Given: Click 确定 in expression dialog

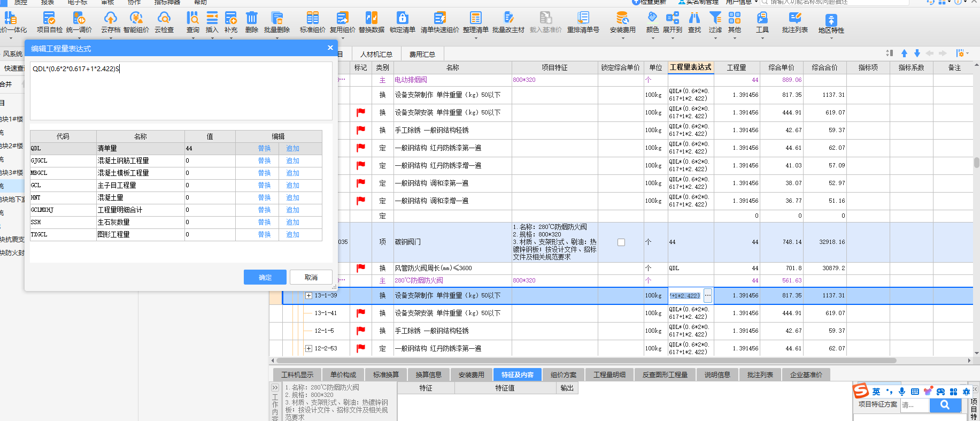Looking at the screenshot, I should coord(265,277).
